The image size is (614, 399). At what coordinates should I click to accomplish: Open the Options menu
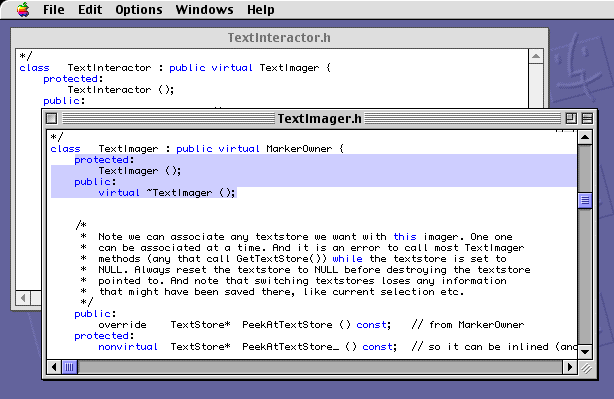[139, 9]
